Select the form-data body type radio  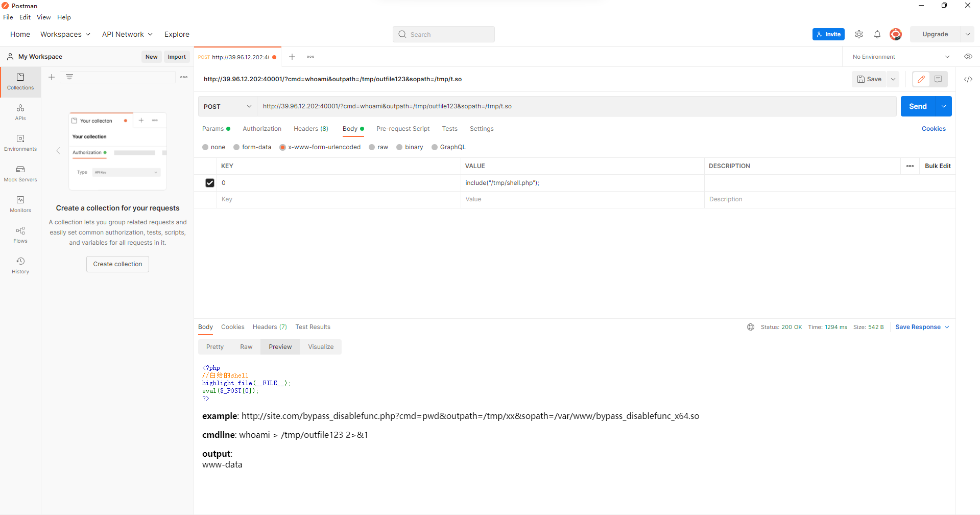pyautogui.click(x=236, y=147)
